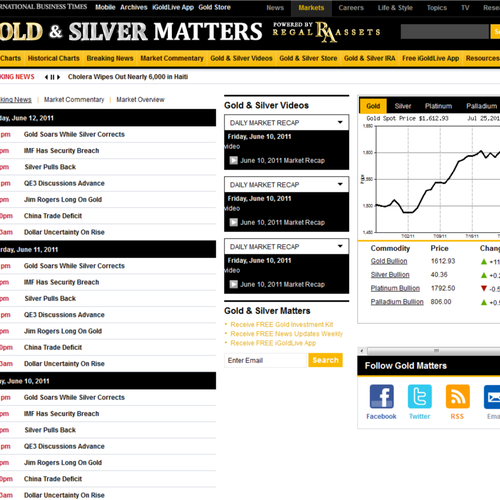
Task: Switch to the Platinum price chart tab
Action: (438, 106)
